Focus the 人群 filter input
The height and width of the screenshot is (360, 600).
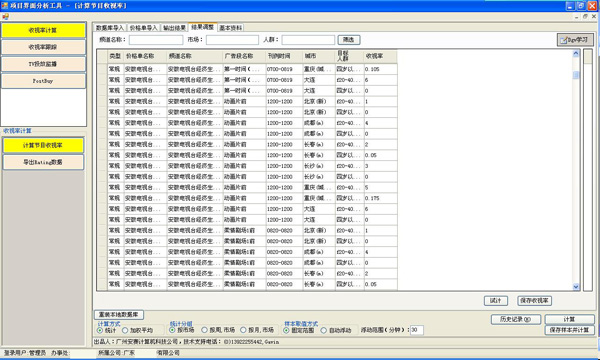[308, 40]
